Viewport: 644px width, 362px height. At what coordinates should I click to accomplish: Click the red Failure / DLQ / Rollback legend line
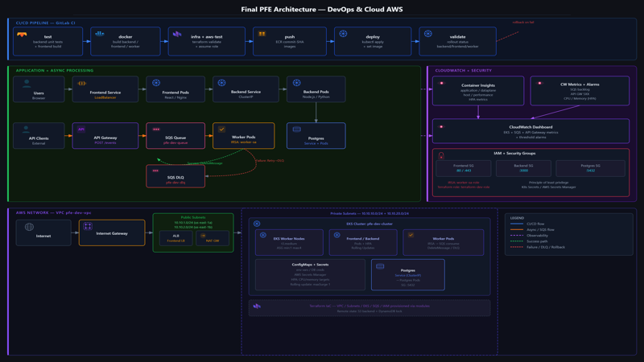pos(517,247)
